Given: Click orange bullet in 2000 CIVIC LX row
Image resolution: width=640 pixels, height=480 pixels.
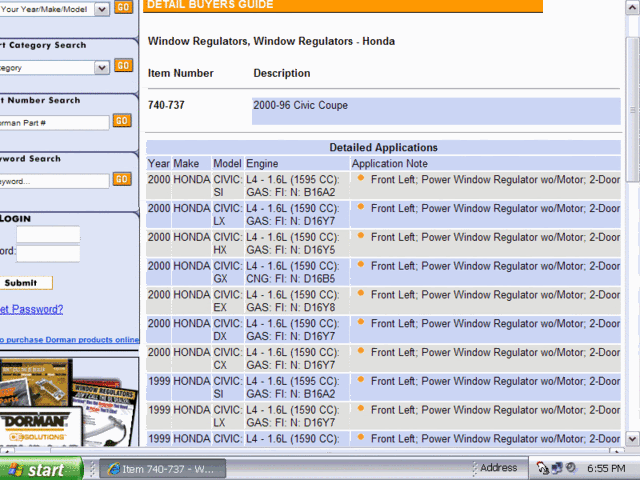Looking at the screenshot, I should (x=361, y=207).
